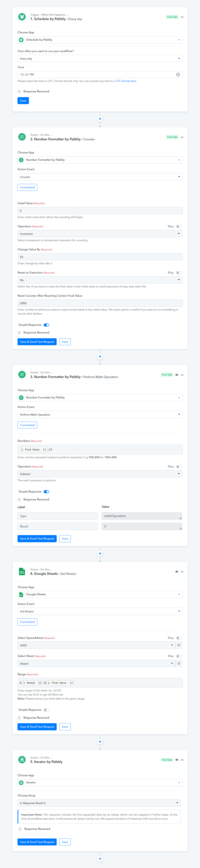The width and height of the screenshot is (200, 868).
Task: Open the Subtract operation dropdown
Action: (x=100, y=474)
